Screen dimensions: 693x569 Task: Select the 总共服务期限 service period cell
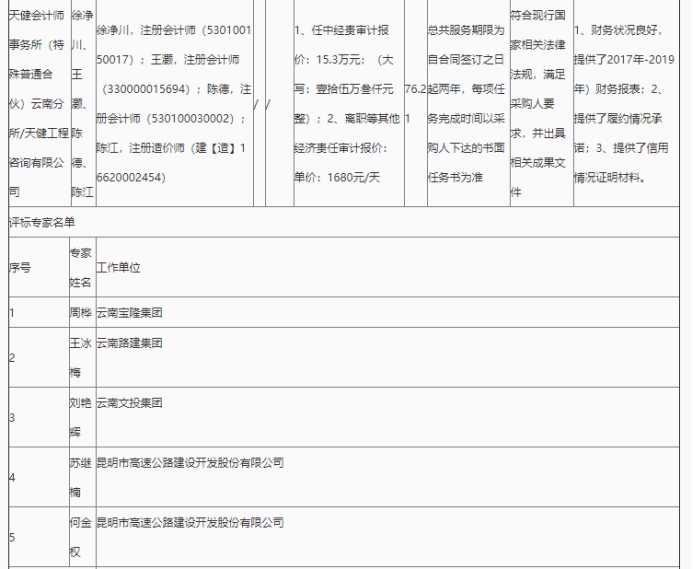point(466,103)
